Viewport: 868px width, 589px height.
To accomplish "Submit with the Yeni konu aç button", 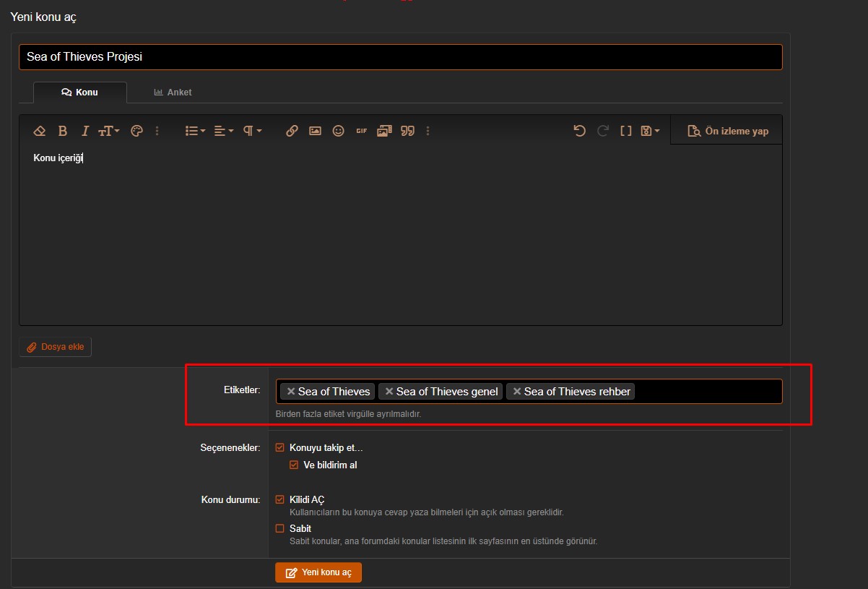I will point(318,572).
